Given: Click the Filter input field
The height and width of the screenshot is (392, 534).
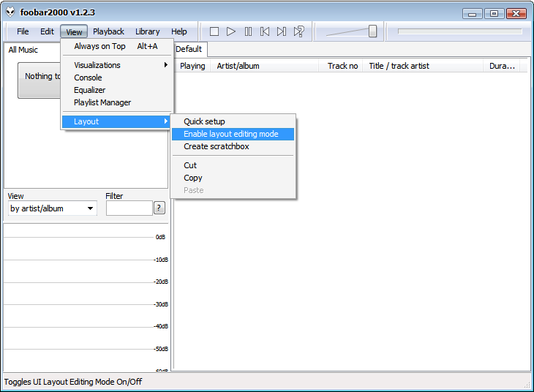Looking at the screenshot, I should [129, 208].
